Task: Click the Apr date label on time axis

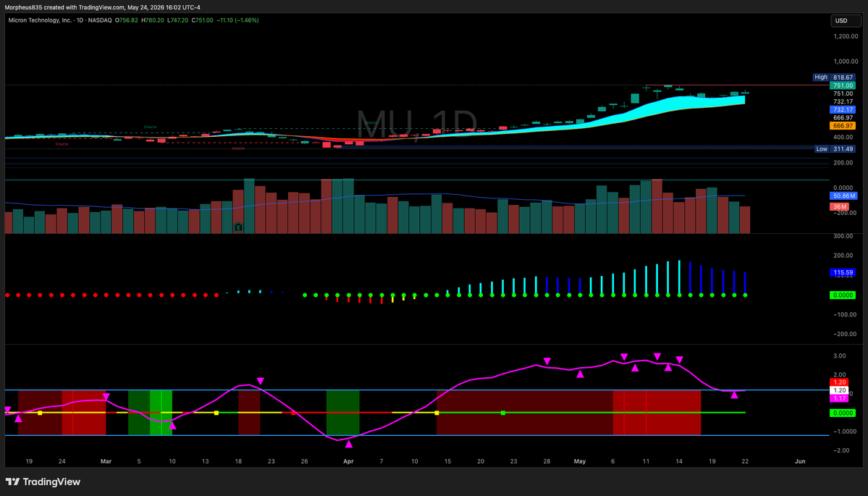Action: click(348, 461)
